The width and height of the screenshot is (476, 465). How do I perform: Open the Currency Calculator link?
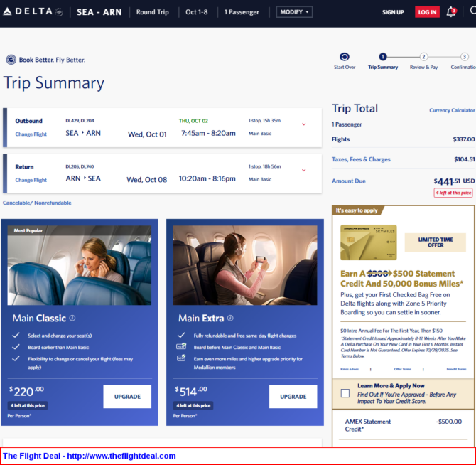point(452,110)
